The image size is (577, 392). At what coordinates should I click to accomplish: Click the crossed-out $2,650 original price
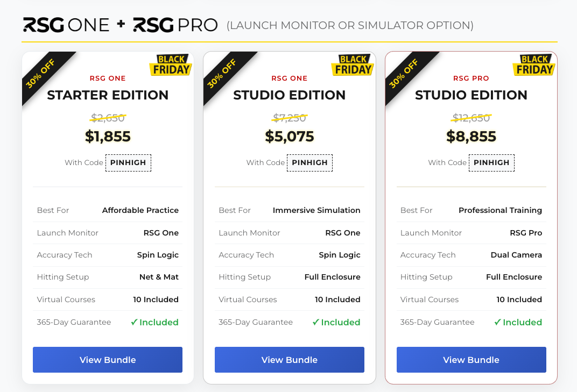pyautogui.click(x=108, y=118)
